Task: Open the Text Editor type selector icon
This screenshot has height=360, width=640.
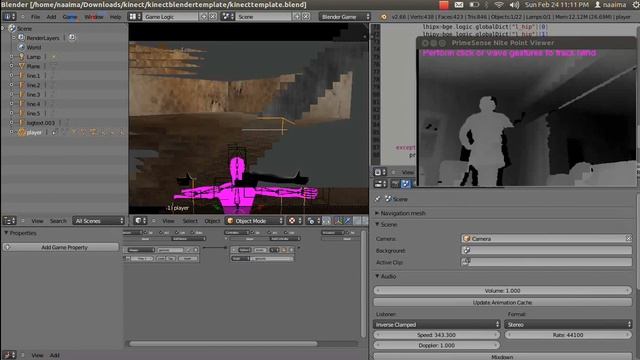Action: click(380, 172)
